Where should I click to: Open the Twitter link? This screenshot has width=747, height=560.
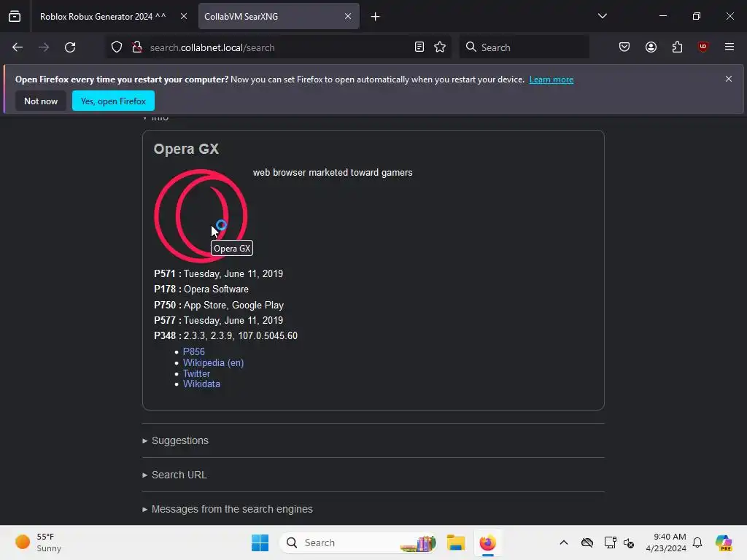point(196,373)
